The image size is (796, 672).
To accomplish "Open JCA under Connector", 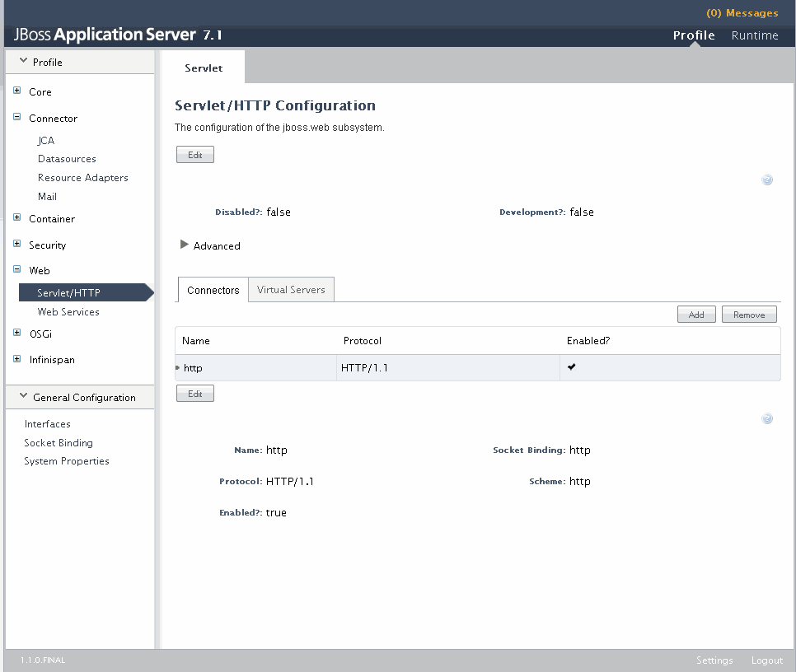I will (x=46, y=141).
